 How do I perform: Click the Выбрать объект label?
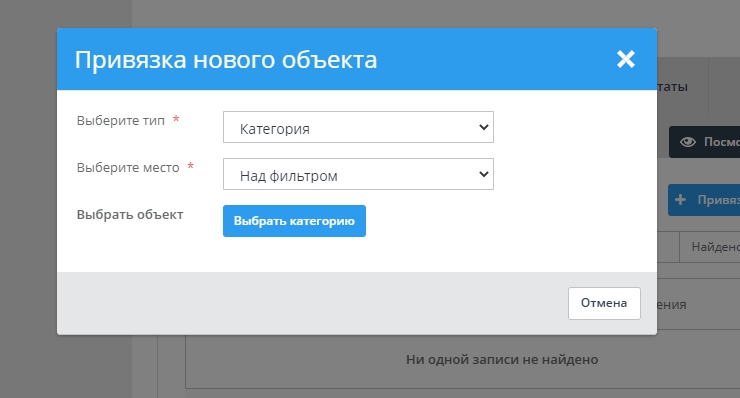click(x=130, y=214)
